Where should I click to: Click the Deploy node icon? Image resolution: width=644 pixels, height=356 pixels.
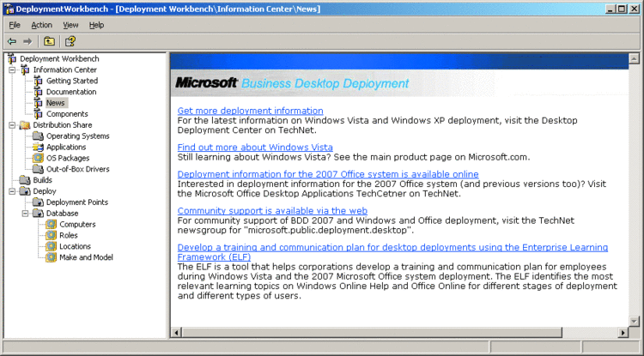25,191
